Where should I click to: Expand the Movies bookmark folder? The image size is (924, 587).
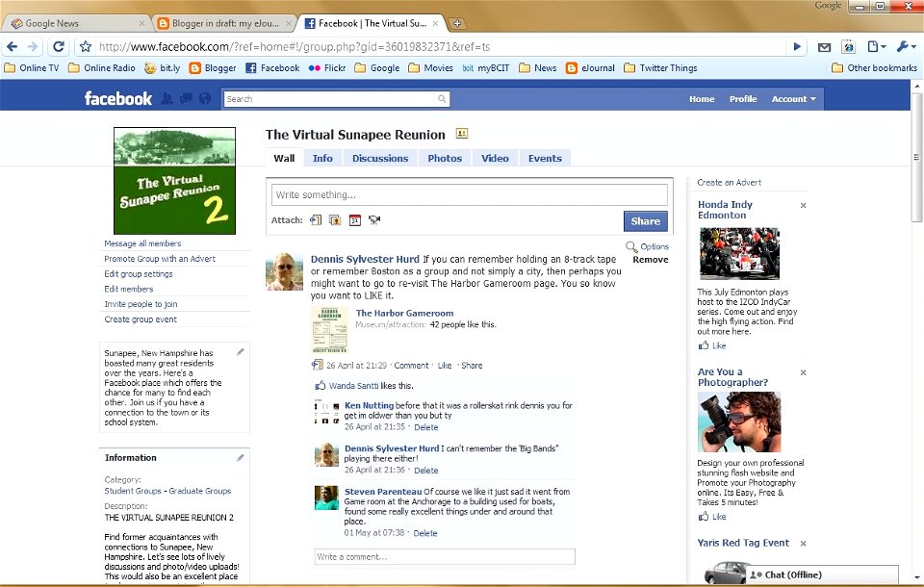[431, 67]
